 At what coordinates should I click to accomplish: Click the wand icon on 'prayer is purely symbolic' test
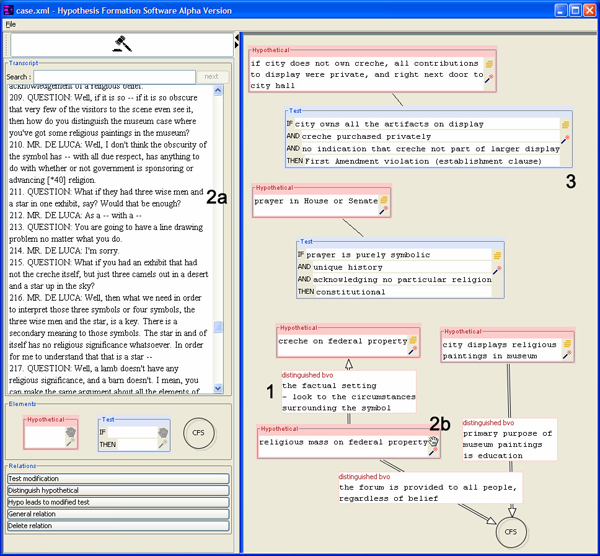pos(497,270)
